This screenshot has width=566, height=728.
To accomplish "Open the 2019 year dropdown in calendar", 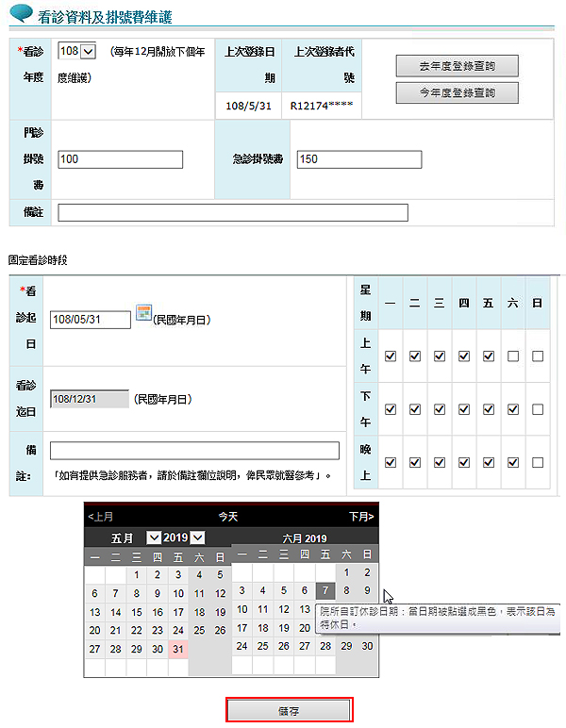I will coord(197,538).
